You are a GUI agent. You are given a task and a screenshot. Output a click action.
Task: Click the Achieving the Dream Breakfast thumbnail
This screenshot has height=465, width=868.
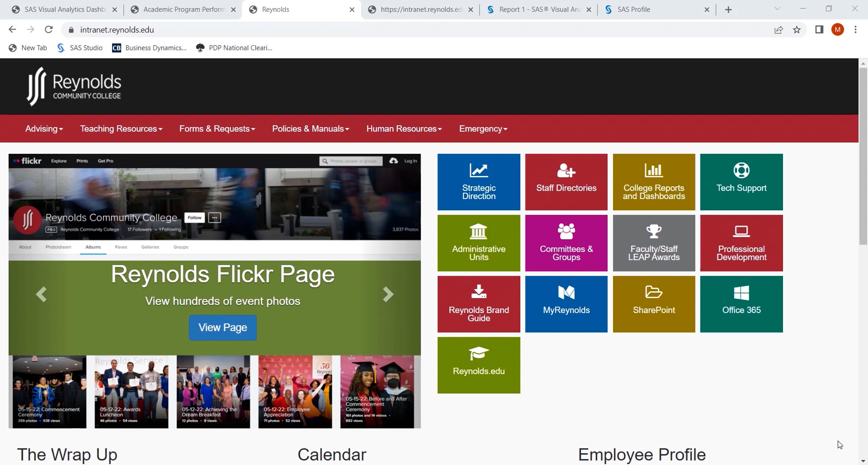213,392
